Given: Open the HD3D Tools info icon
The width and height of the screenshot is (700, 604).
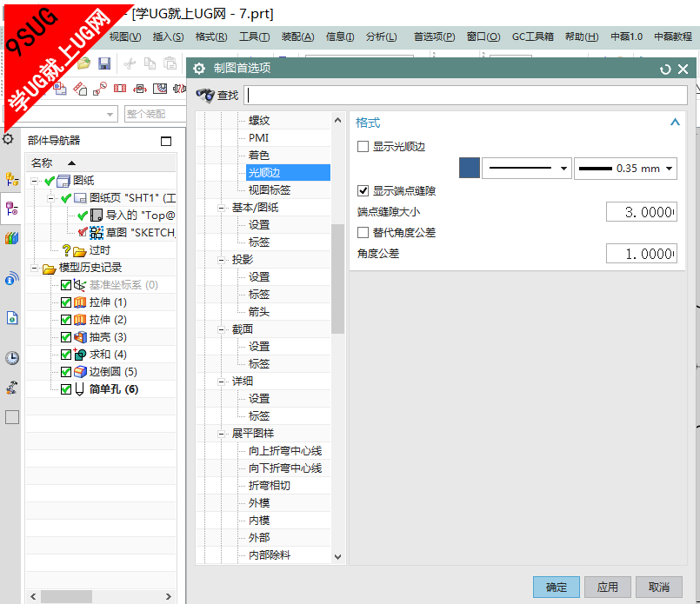Looking at the screenshot, I should 12,279.
